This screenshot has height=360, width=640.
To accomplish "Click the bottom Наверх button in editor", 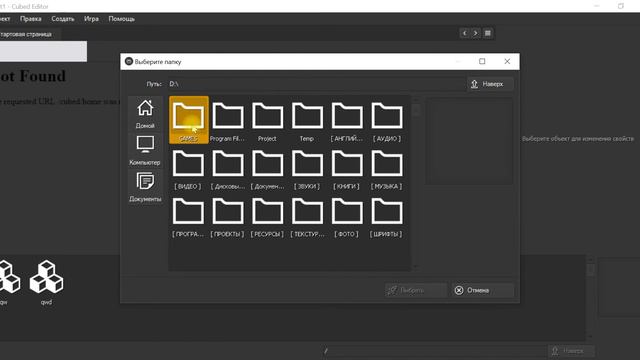I will (570, 351).
